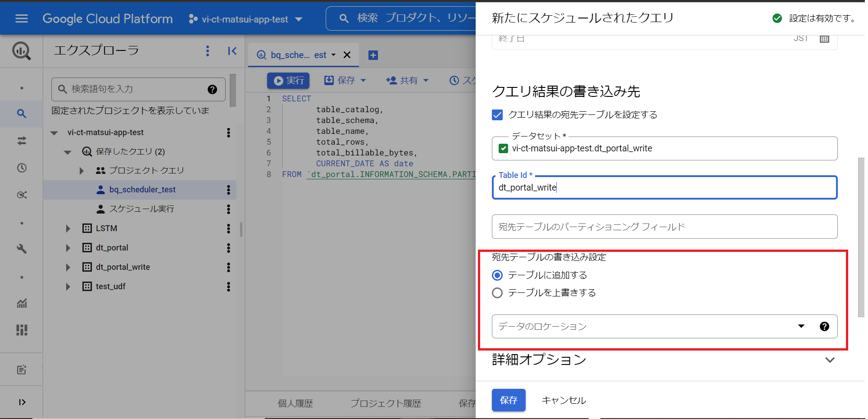The image size is (868, 419).
Task: Close the bq_sche...est query tab
Action: pos(347,55)
